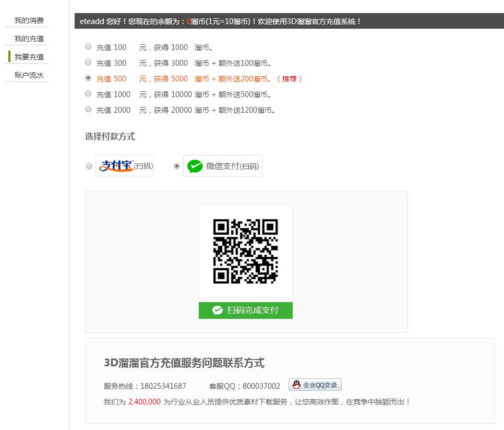The image size is (504, 430).
Task: Click the 微信支付(扫码) label text
Action: tap(232, 166)
